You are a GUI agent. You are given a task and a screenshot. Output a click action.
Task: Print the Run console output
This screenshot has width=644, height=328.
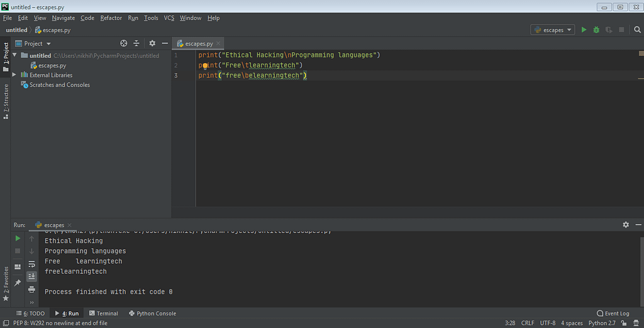point(31,290)
